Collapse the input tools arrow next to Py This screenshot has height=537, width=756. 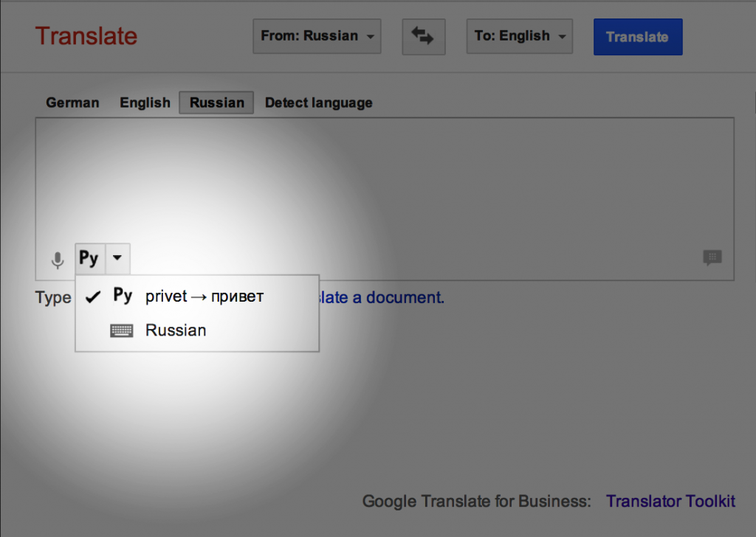click(117, 259)
